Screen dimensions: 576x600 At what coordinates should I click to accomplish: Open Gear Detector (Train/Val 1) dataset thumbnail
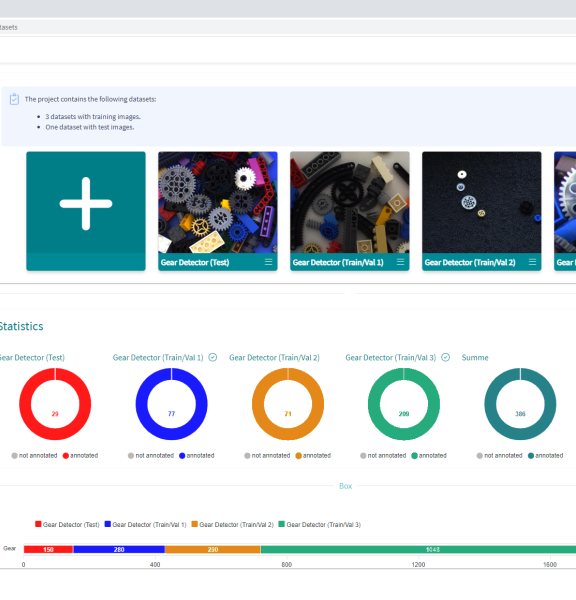tap(350, 202)
